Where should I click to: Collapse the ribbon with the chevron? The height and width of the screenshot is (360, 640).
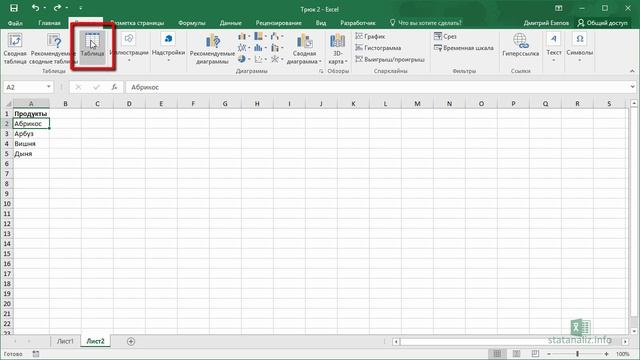point(632,71)
